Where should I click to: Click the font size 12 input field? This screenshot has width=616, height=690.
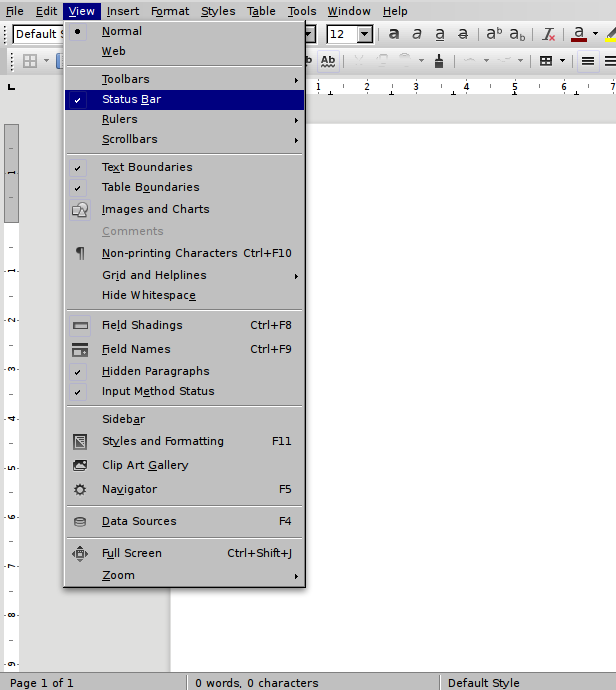(342, 34)
